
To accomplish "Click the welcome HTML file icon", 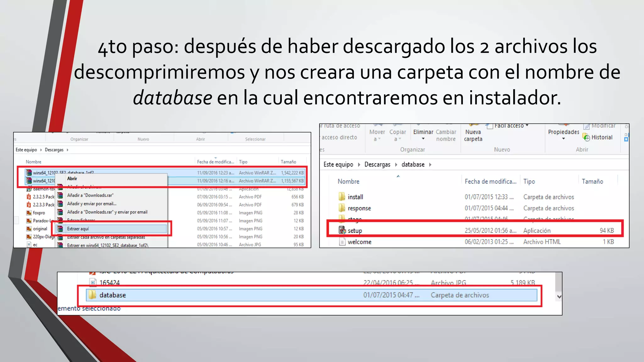I will [x=342, y=242].
